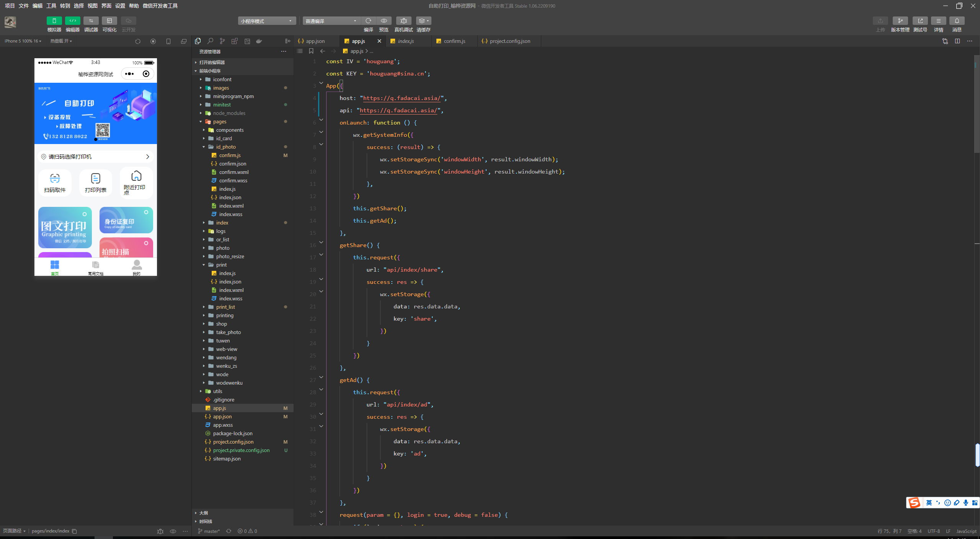The height and width of the screenshot is (539, 980).
Task: Tap the 请扫码选择打印机 row
Action: pyautogui.click(x=96, y=157)
